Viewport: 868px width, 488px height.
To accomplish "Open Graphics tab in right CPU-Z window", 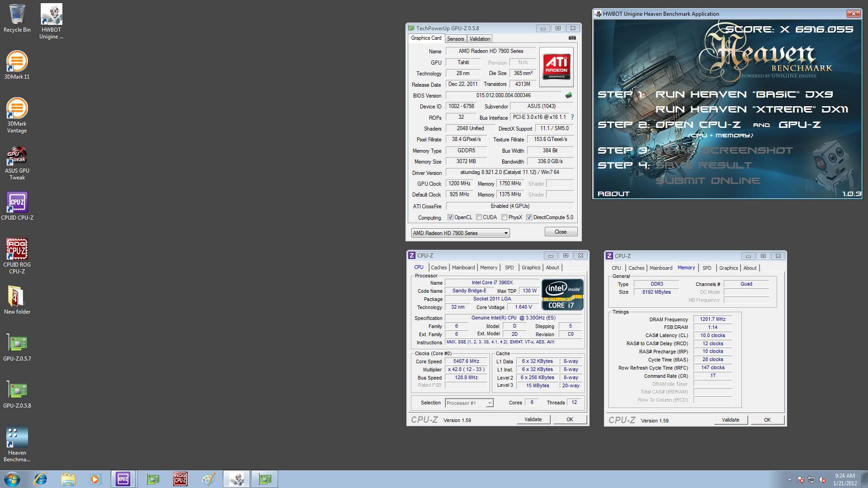I will coord(728,268).
